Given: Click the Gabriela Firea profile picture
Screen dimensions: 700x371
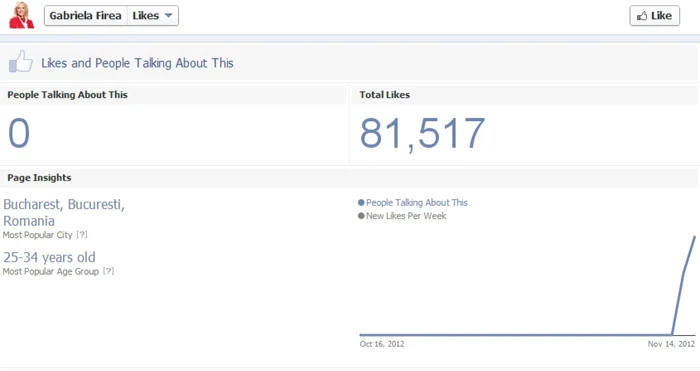Looking at the screenshot, I should click(21, 15).
